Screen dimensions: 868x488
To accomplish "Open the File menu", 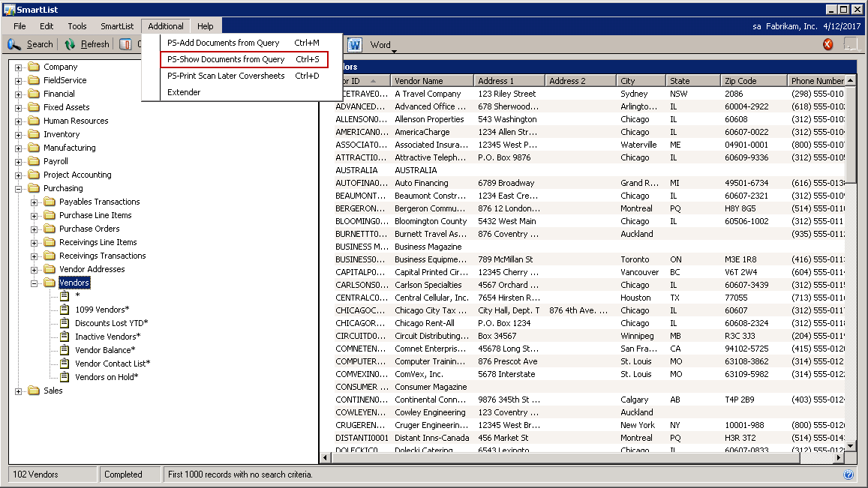I will click(x=20, y=26).
